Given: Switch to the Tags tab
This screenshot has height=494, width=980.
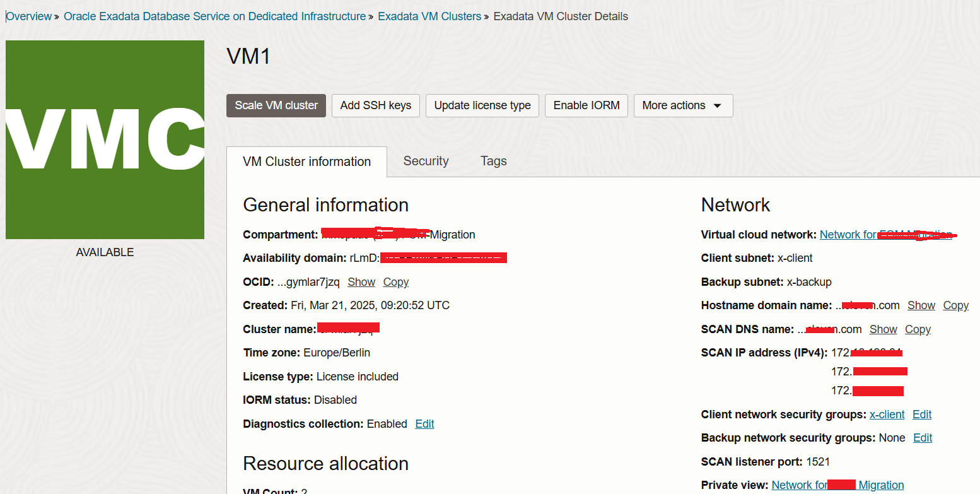Looking at the screenshot, I should click(x=494, y=161).
